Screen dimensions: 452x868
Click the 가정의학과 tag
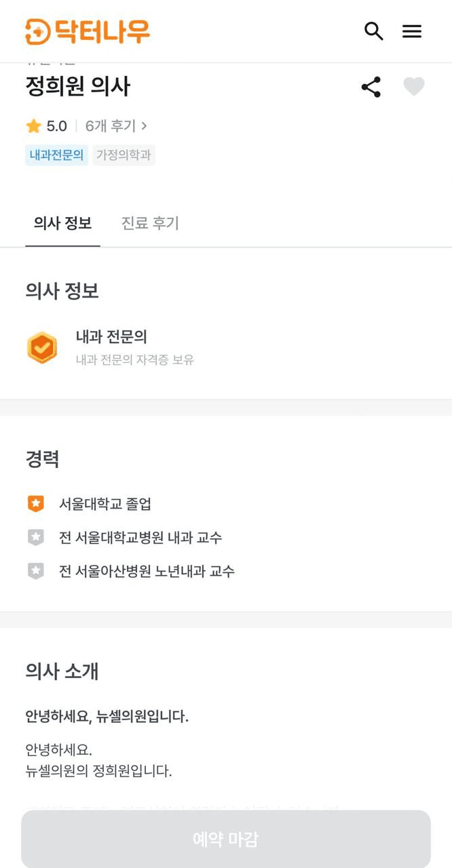click(x=124, y=155)
